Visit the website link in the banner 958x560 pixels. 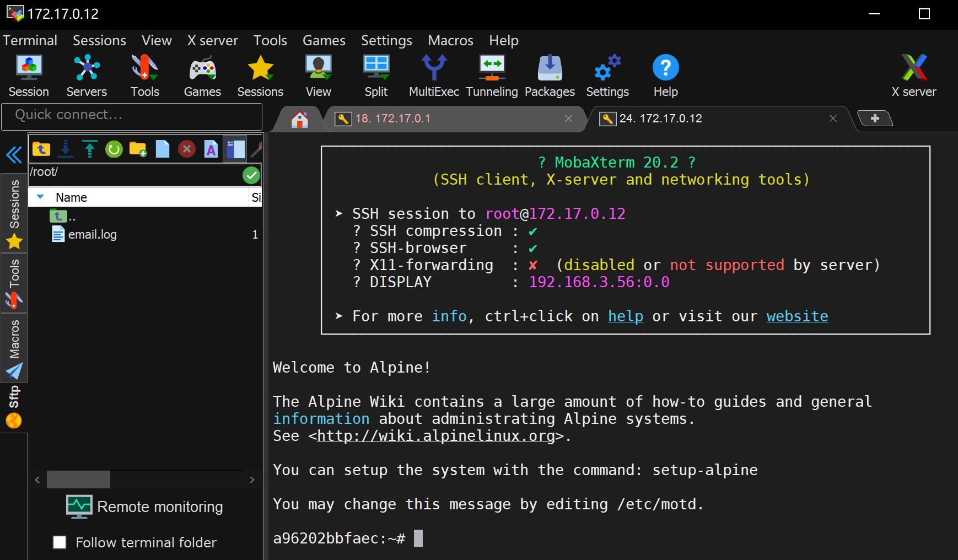click(797, 316)
